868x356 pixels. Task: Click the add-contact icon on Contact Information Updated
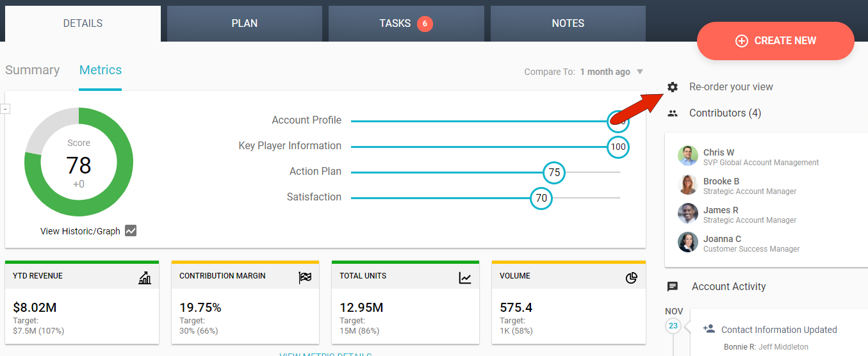coord(708,329)
